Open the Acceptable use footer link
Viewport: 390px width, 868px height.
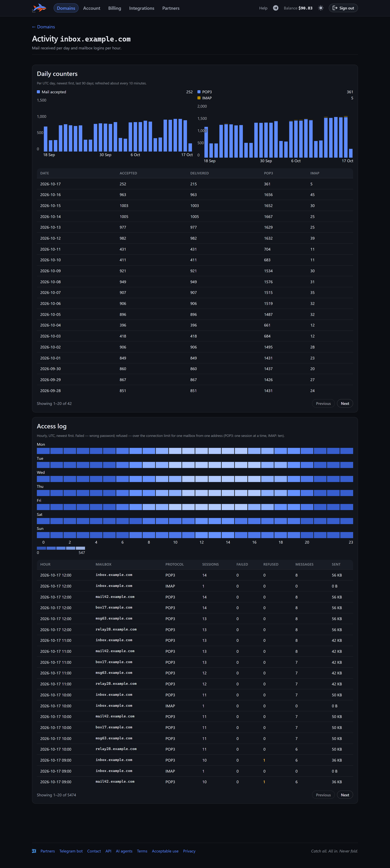click(165, 851)
